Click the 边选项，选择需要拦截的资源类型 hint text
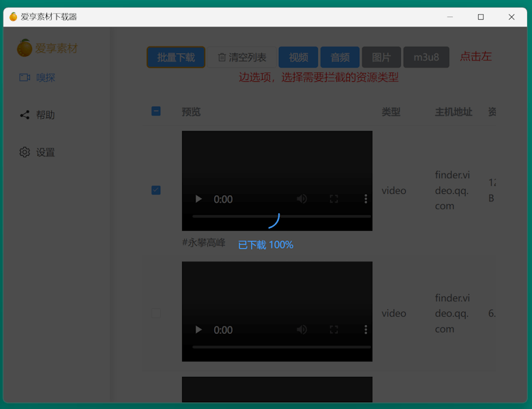 tap(319, 77)
